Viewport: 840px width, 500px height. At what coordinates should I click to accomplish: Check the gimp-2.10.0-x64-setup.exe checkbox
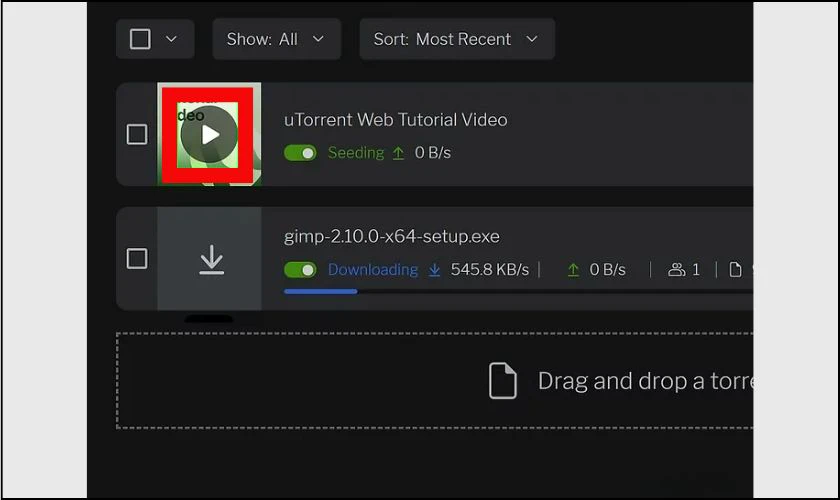[137, 258]
